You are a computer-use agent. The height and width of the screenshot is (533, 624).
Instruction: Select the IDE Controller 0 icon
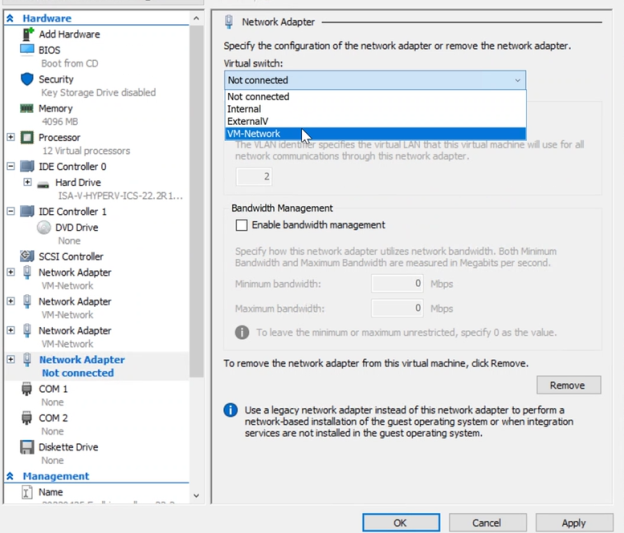27,166
